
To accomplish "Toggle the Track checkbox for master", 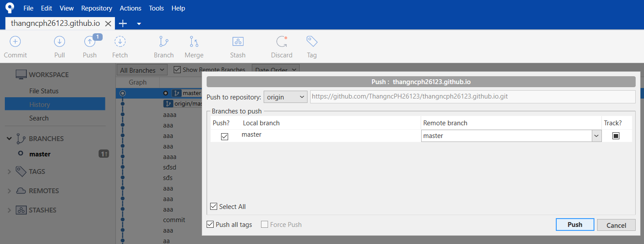I will [616, 136].
